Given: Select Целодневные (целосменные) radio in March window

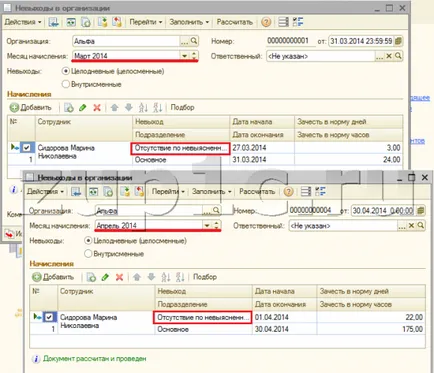Looking at the screenshot, I should 66,71.
